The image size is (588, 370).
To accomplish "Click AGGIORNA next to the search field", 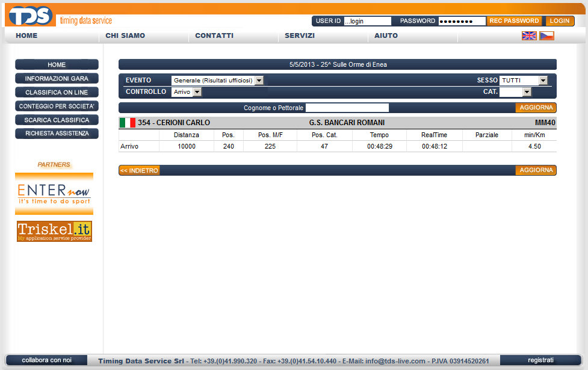I will [x=536, y=108].
